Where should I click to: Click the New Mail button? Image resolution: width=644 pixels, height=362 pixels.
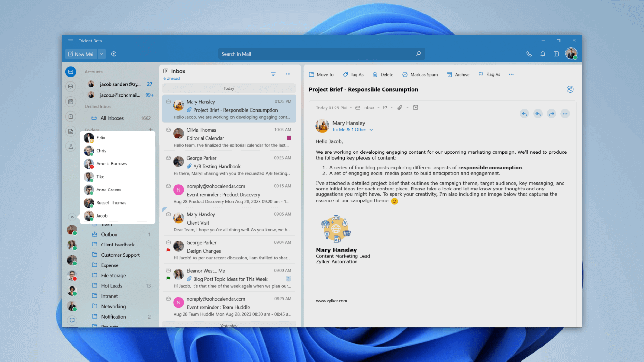coord(81,54)
